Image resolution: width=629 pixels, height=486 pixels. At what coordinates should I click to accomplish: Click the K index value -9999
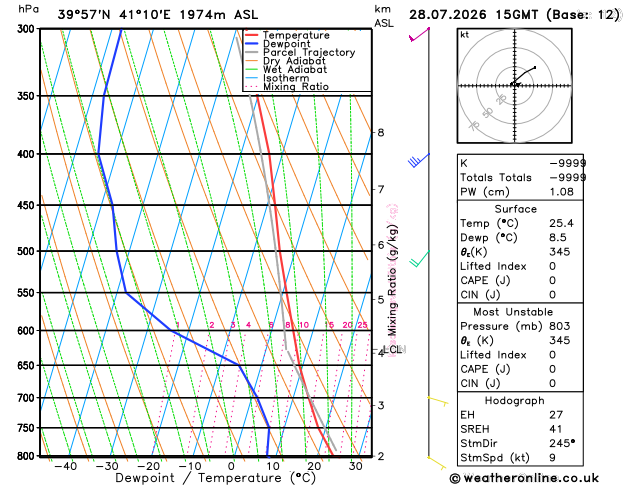pyautogui.click(x=568, y=163)
